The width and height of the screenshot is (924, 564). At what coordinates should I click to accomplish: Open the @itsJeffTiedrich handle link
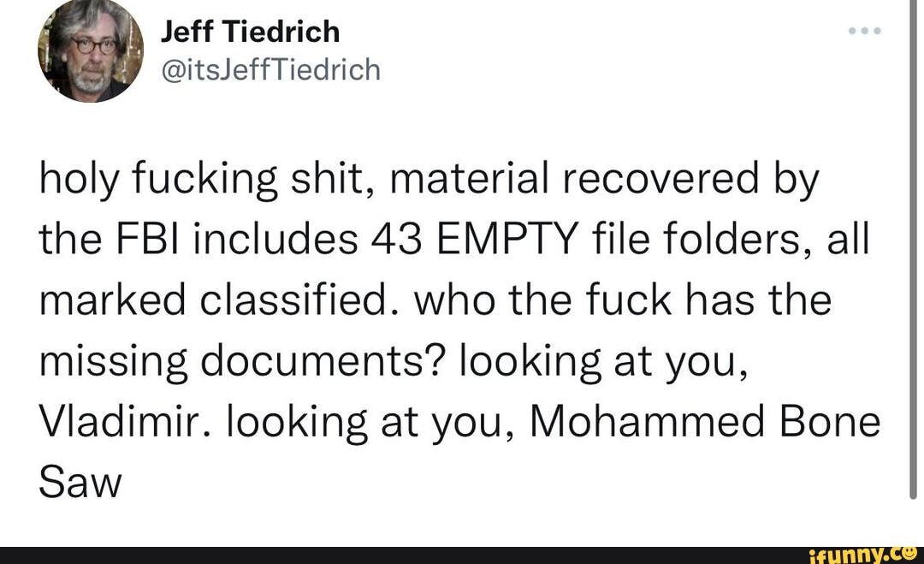[270, 68]
